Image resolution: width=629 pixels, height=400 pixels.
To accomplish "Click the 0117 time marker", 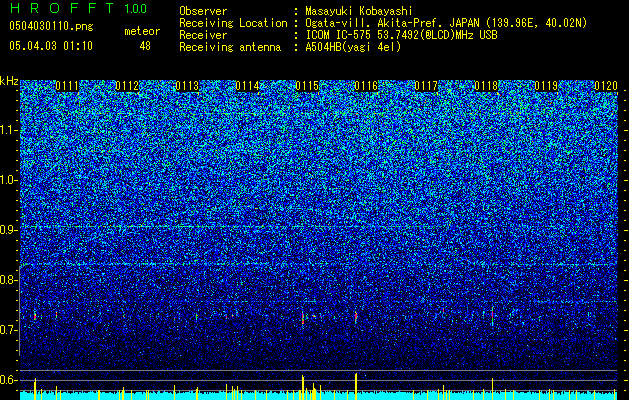I will (x=426, y=86).
